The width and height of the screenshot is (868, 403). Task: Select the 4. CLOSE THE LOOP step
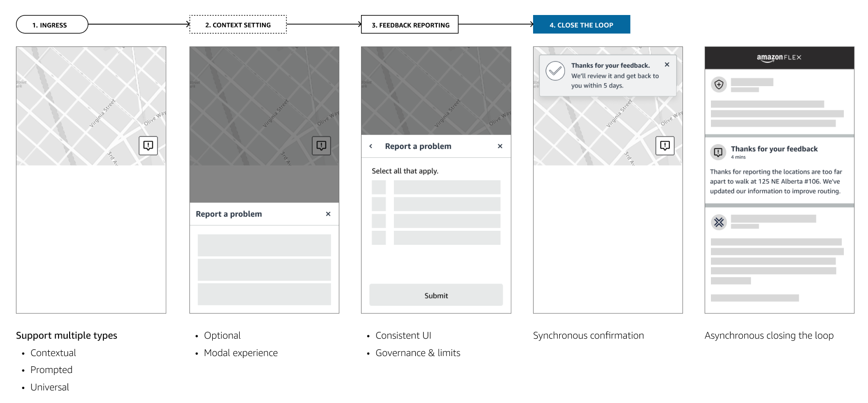[581, 24]
